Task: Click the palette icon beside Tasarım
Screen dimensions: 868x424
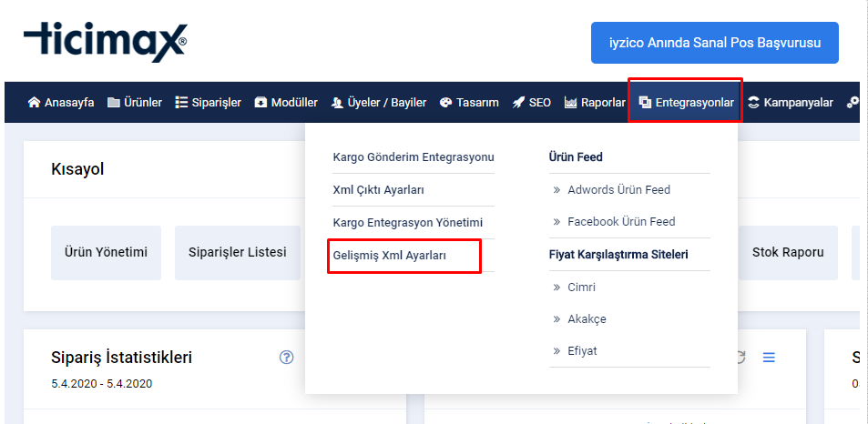Action: (x=446, y=103)
